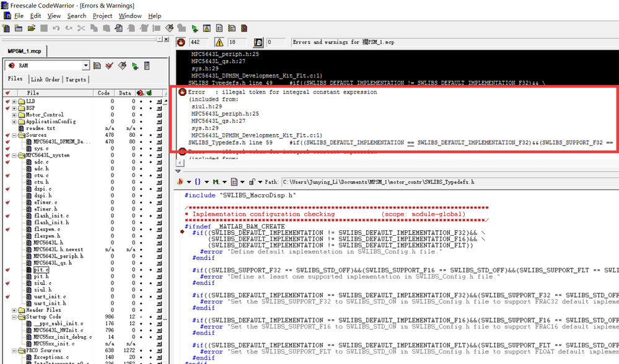Switch to the Targets tab

pyautogui.click(x=76, y=79)
